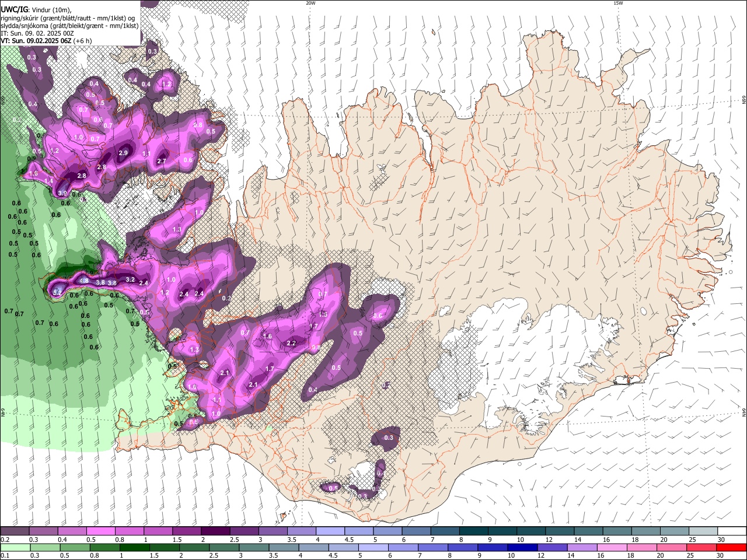
Task: Click the '15W' longitude label
Action: 618,3
